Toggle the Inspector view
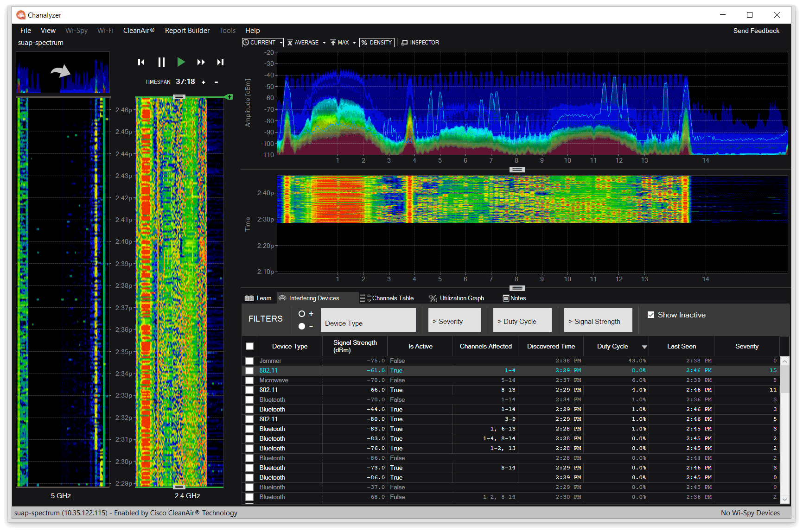803x532 pixels. tap(421, 43)
